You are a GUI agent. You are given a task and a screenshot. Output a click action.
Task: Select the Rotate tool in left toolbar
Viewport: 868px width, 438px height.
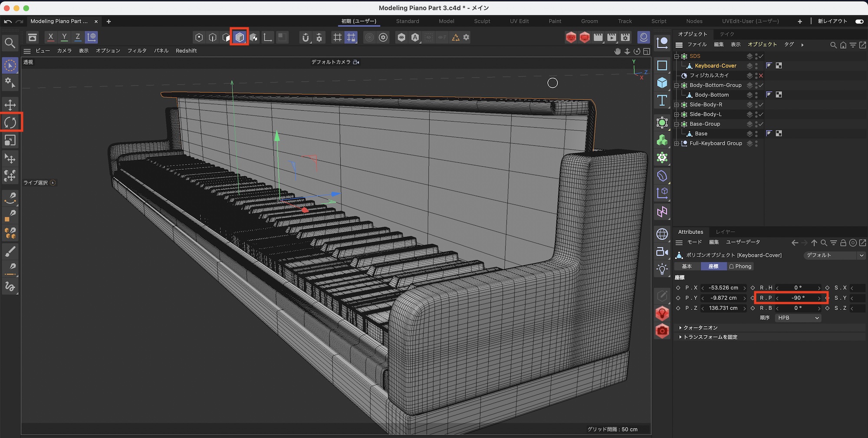(x=10, y=123)
